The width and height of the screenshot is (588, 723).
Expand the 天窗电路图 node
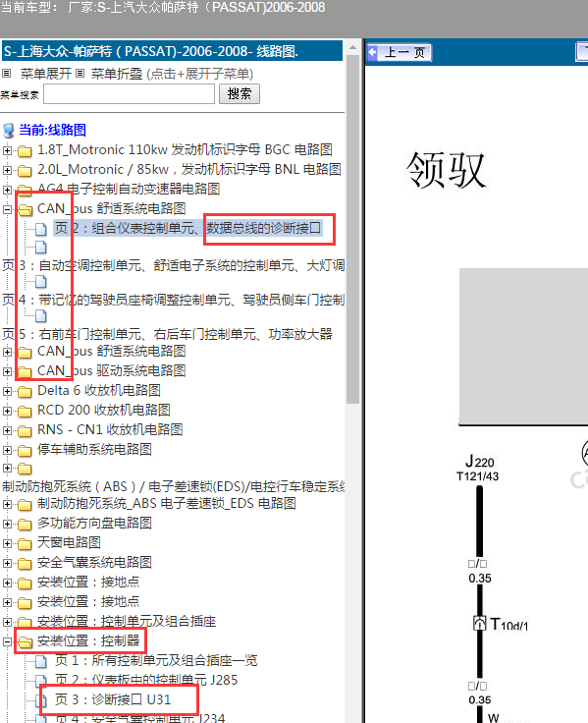(8, 543)
